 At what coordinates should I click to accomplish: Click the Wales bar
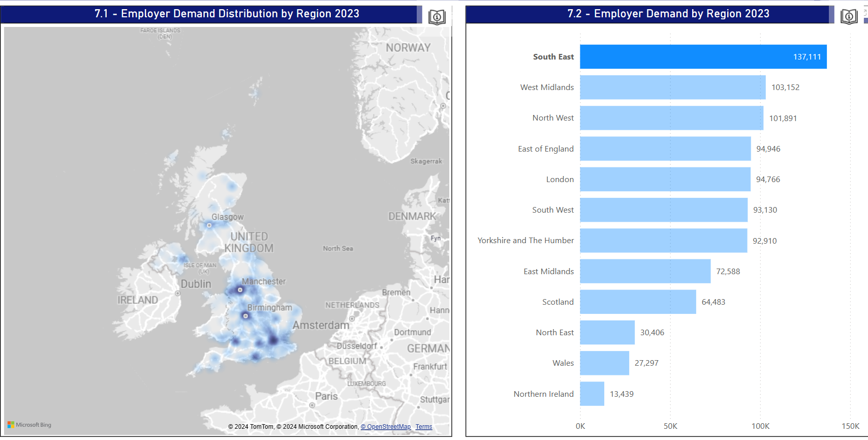point(604,363)
